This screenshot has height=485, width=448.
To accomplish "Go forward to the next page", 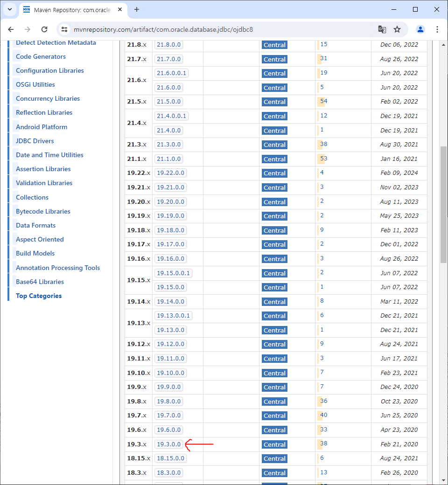I will coord(28,29).
